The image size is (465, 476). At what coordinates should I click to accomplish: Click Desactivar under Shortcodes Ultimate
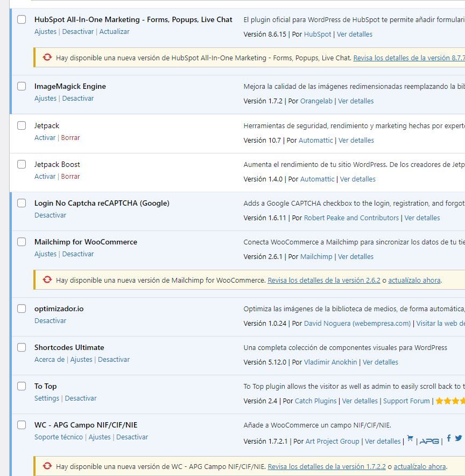pos(114,360)
